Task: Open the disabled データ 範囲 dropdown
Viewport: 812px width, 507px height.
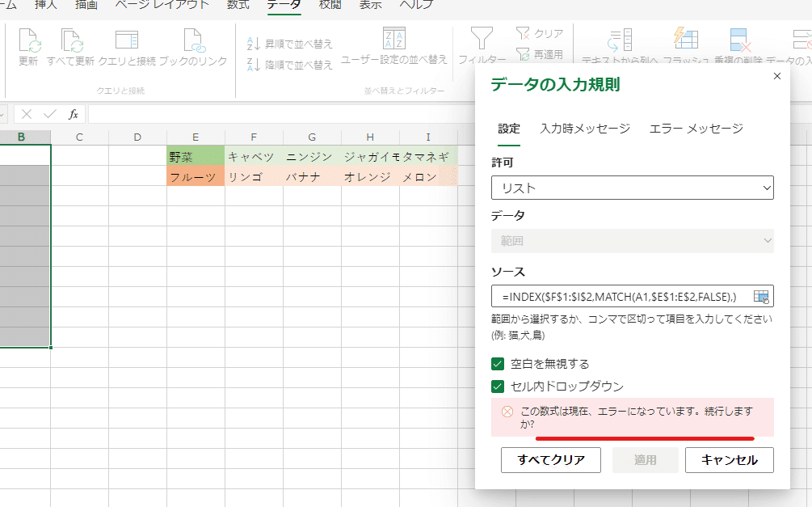Action: pos(633,241)
